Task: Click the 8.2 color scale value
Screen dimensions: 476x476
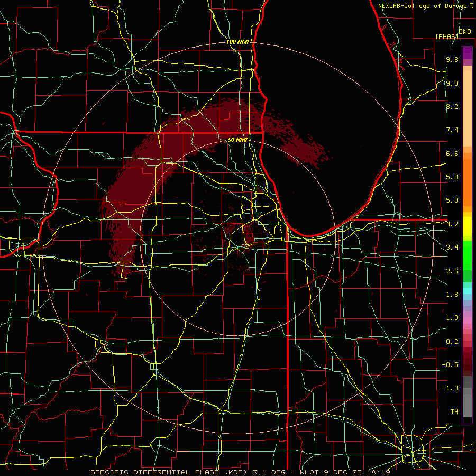Action: 452,106
